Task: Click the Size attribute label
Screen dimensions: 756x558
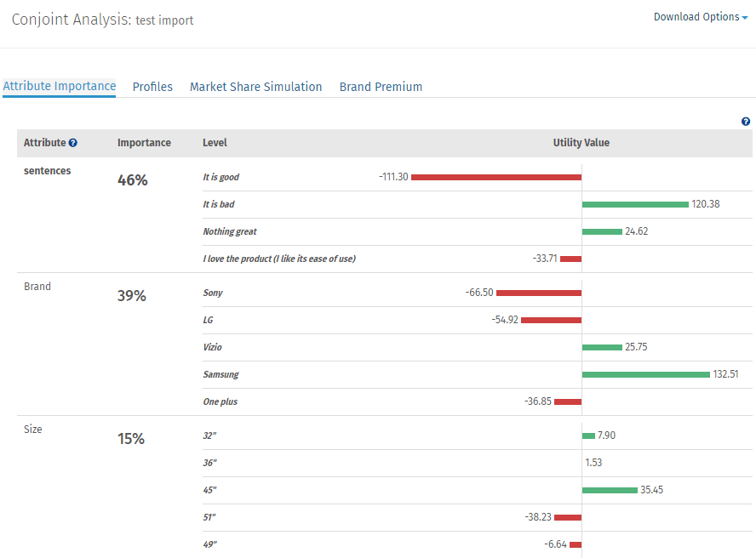Action: point(33,430)
